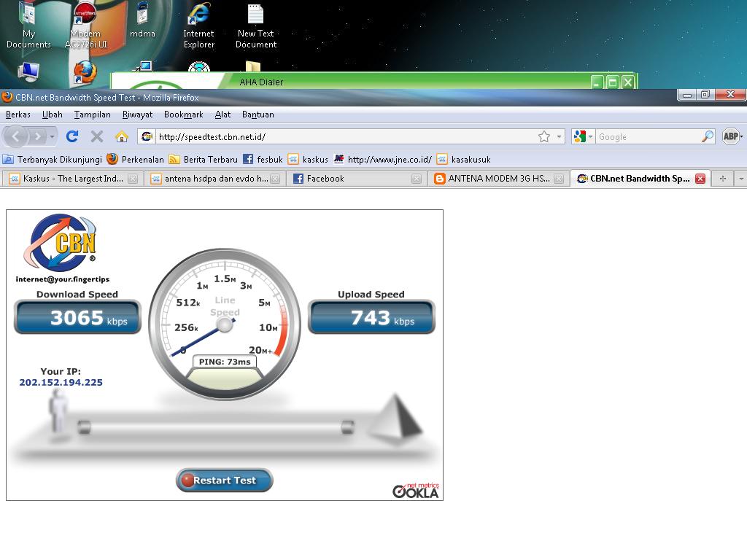The image size is (747, 560).
Task: Open the Ubah menu
Action: click(x=53, y=114)
